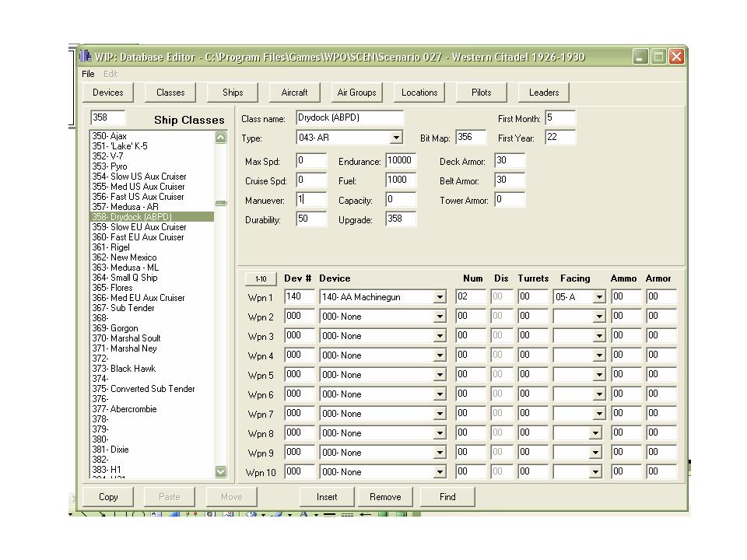Viewport: 747px width, 560px height.
Task: Expand the ship Type dropdown
Action: 396,138
